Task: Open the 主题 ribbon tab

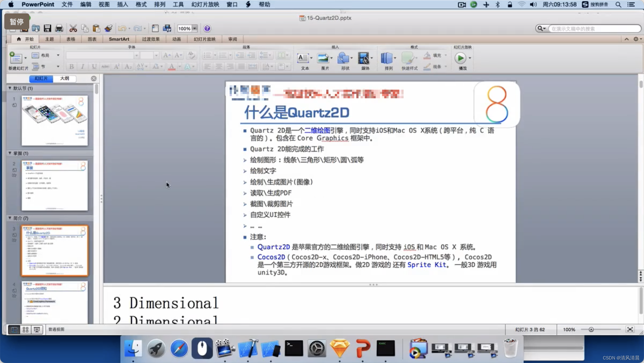Action: [x=49, y=39]
